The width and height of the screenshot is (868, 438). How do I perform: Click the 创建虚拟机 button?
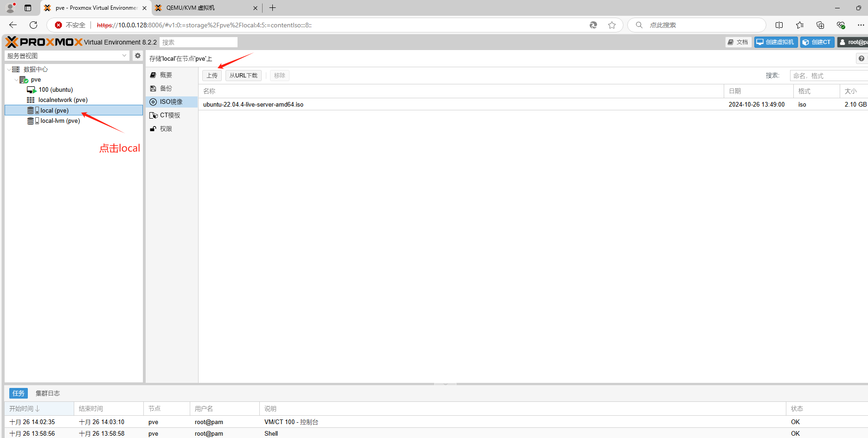click(776, 42)
